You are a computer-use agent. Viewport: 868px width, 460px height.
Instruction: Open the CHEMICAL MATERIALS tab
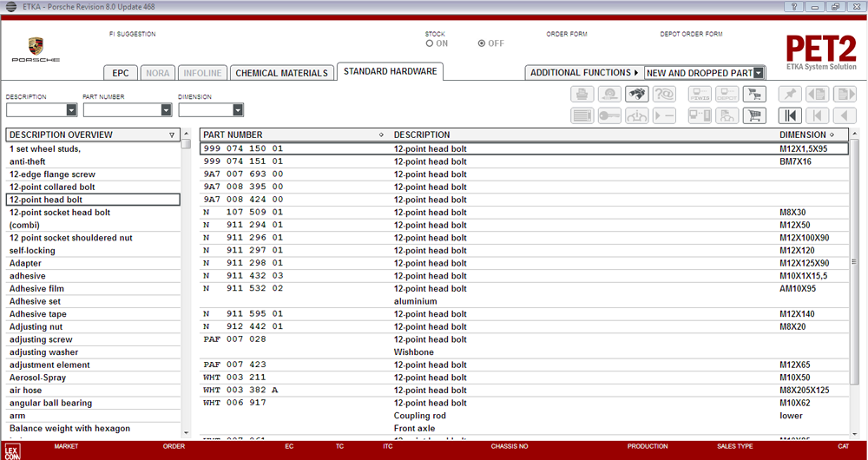[x=282, y=73]
